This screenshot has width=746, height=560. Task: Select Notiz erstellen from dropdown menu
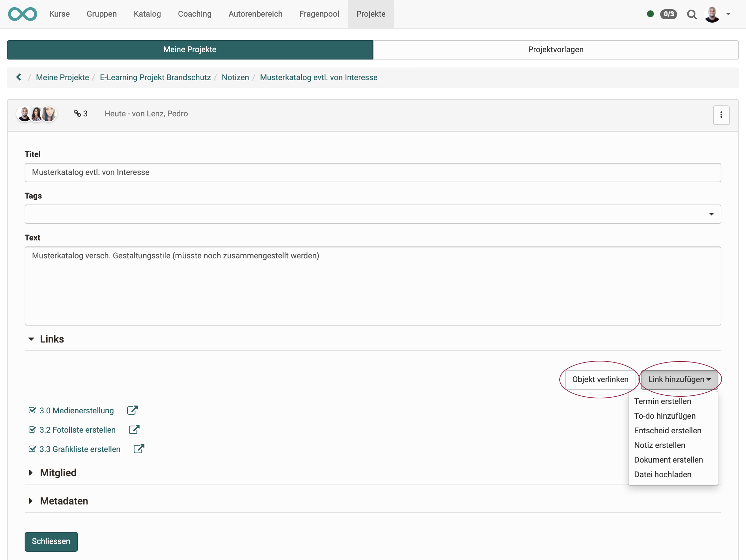pyautogui.click(x=659, y=445)
